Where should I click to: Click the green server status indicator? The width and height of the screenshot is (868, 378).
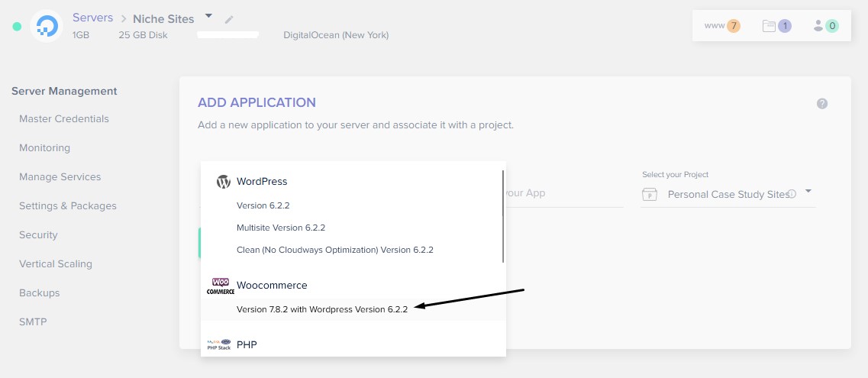[x=17, y=26]
